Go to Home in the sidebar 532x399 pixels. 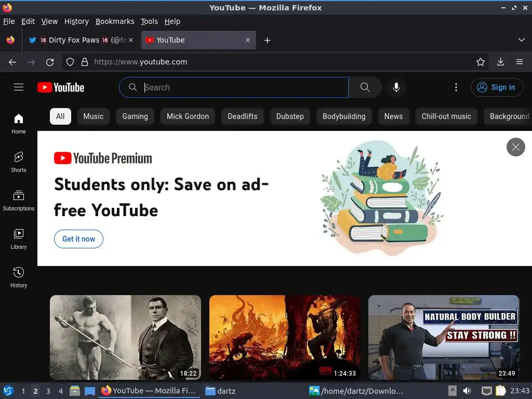coord(19,124)
